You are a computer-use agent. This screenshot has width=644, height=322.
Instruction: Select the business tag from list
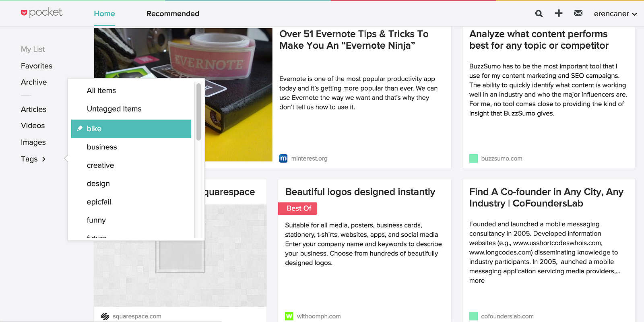click(x=102, y=147)
